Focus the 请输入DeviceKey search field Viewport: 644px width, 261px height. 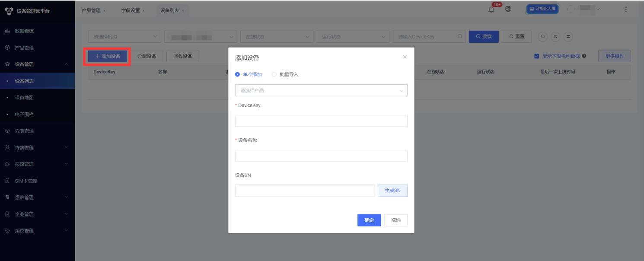point(429,37)
